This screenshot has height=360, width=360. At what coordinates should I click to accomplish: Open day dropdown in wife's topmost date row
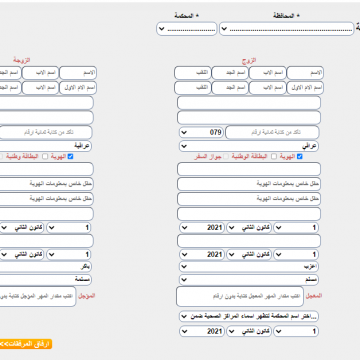[x=69, y=228]
